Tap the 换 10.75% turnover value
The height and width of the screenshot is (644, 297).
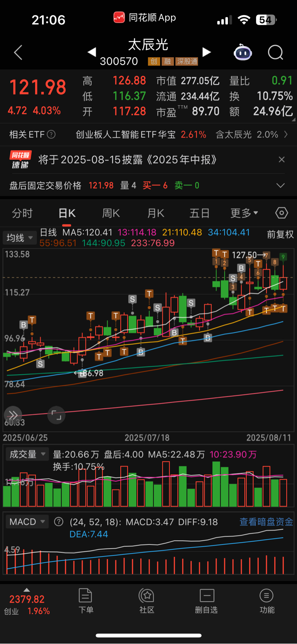tap(261, 96)
